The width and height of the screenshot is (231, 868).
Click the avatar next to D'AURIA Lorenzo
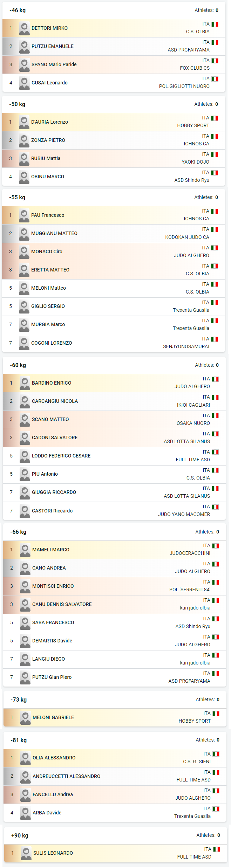(24, 122)
